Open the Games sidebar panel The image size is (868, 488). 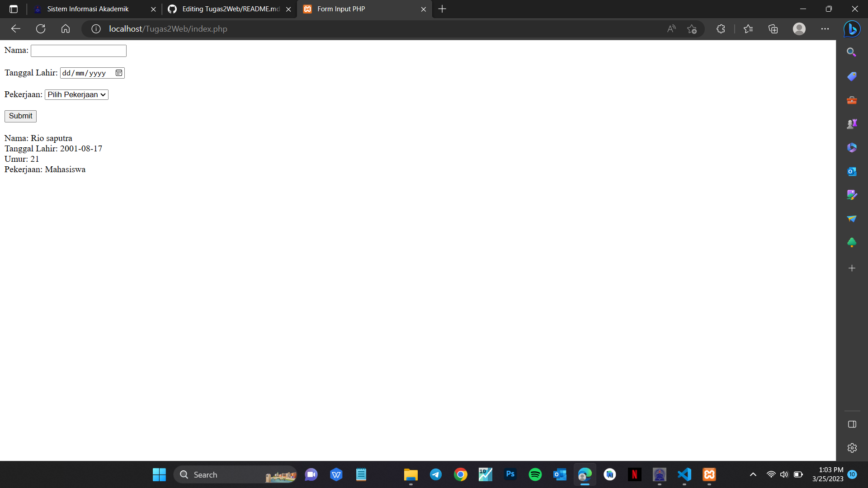pos(852,123)
